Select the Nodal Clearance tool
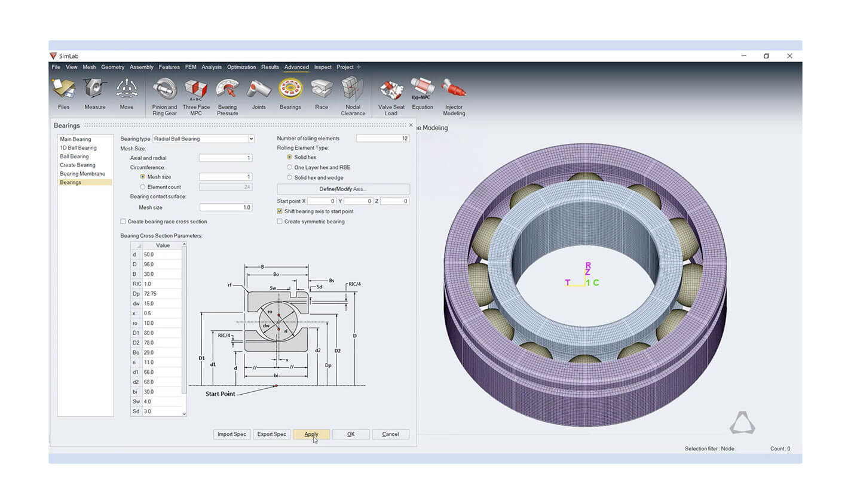This screenshot has width=851, height=504. (353, 90)
